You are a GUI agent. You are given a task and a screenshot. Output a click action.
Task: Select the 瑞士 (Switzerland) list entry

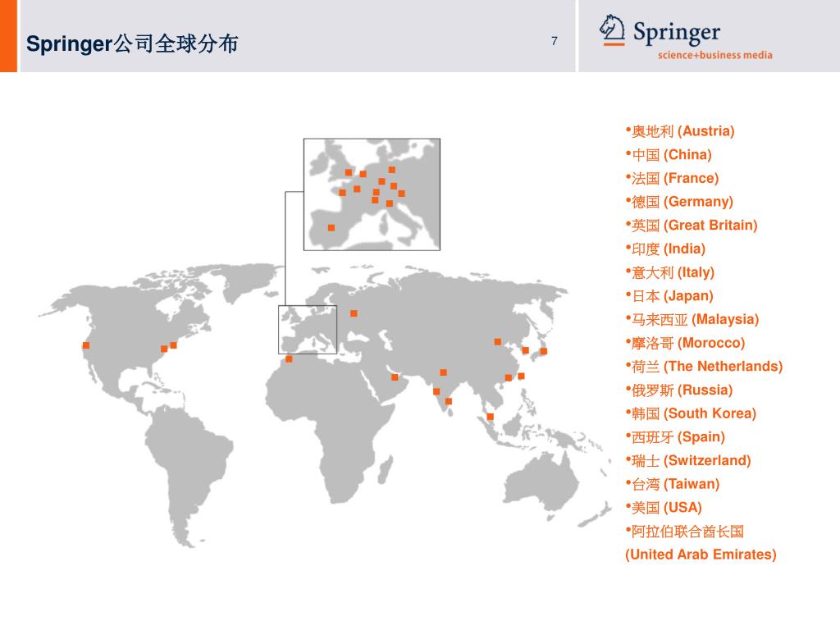(x=688, y=461)
